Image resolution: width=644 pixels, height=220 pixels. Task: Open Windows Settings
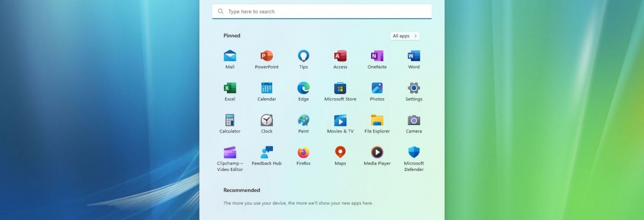pyautogui.click(x=414, y=91)
